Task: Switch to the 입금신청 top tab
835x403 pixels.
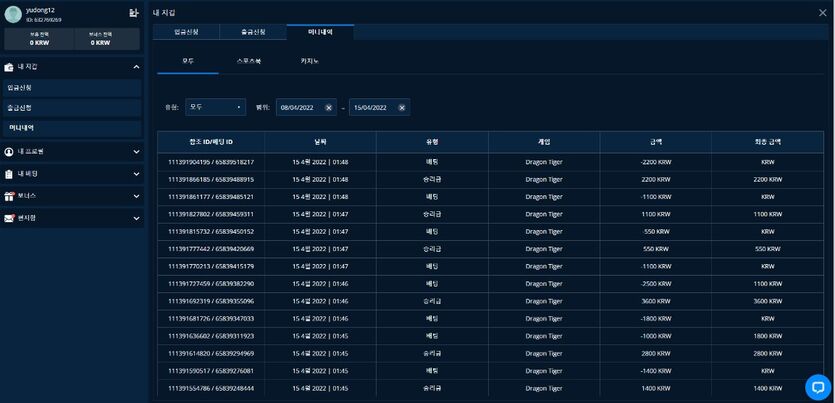Action: point(186,32)
